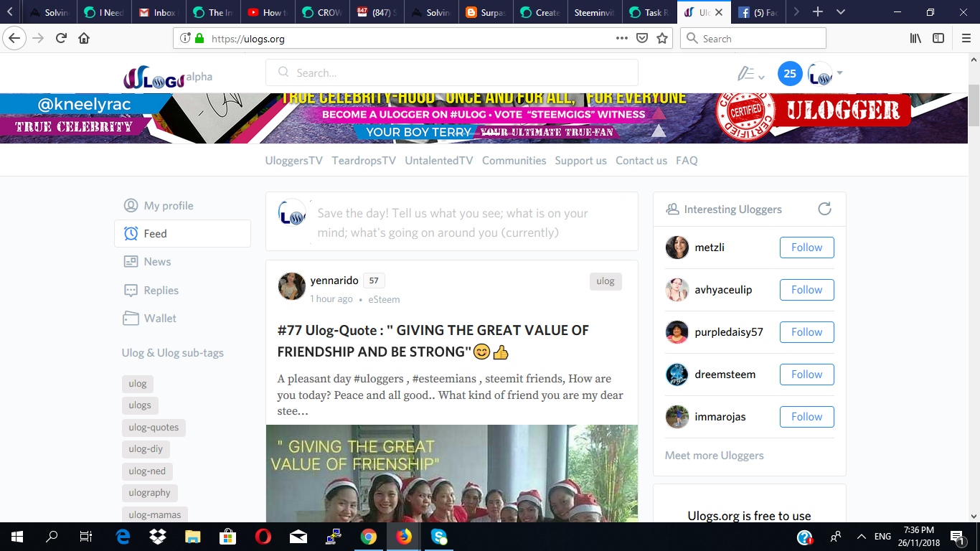
Task: Select the ulog-quotes sub-tag
Action: click(154, 428)
